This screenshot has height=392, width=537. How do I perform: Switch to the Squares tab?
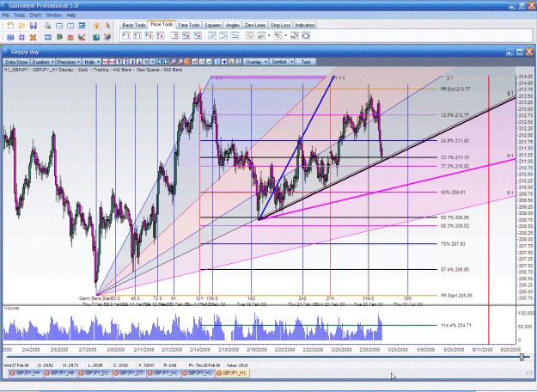coord(213,25)
